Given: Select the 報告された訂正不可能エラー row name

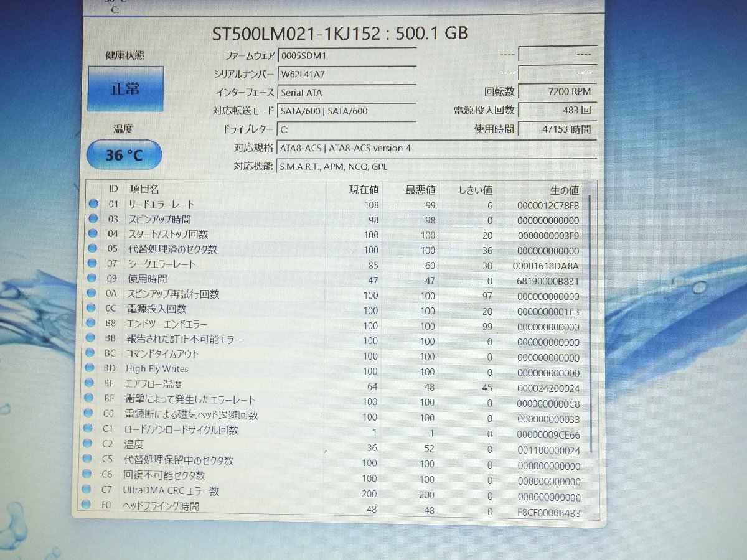Looking at the screenshot, I should click(183, 340).
